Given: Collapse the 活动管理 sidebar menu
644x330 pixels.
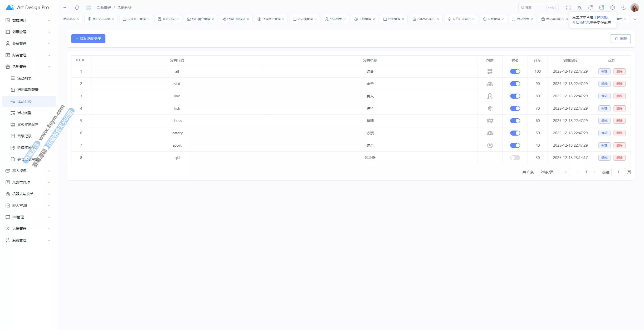Looking at the screenshot, I should (x=28, y=67).
